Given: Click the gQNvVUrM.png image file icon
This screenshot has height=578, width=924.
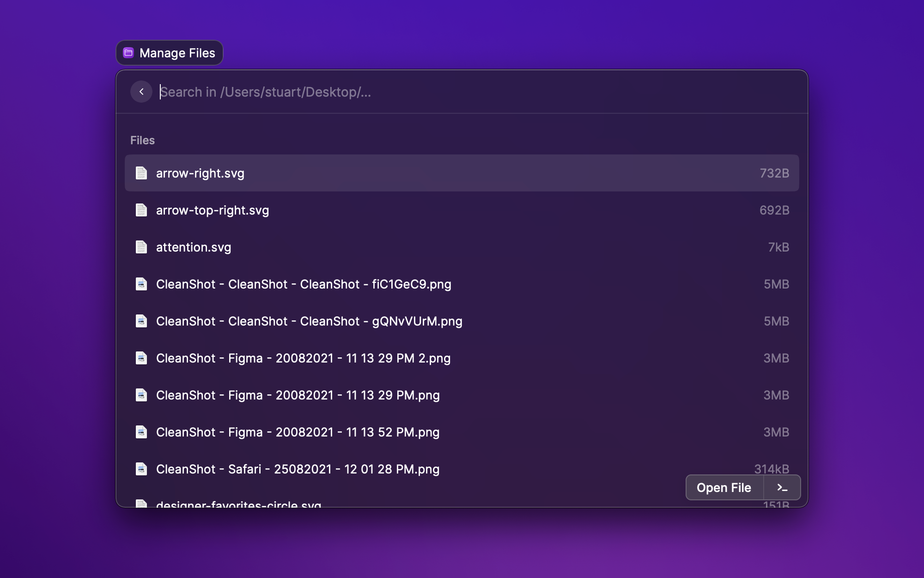Looking at the screenshot, I should click(x=141, y=321).
